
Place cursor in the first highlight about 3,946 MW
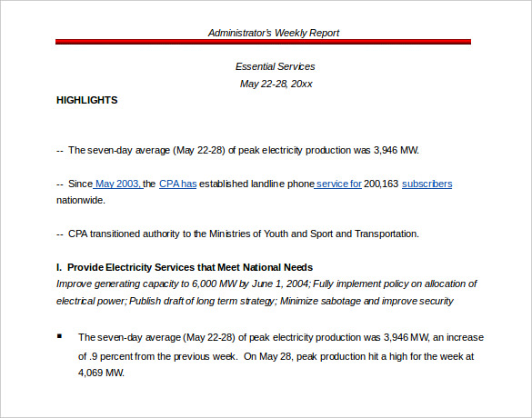[238, 150]
